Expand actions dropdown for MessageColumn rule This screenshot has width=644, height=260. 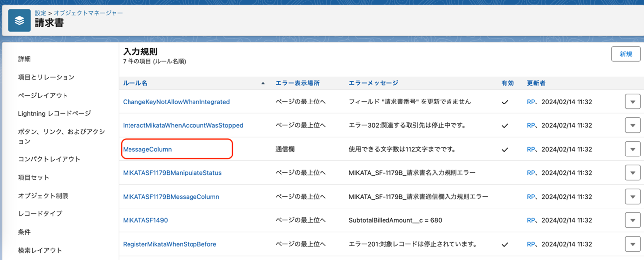point(632,149)
